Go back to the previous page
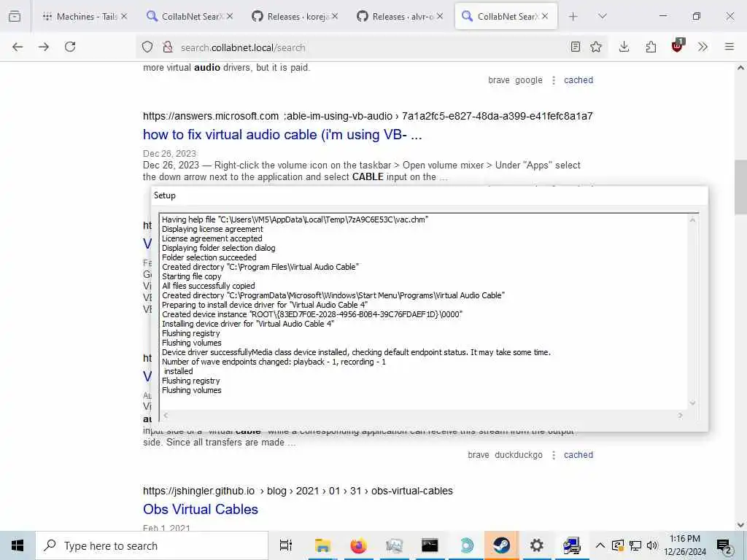The height and width of the screenshot is (560, 747). (x=18, y=47)
